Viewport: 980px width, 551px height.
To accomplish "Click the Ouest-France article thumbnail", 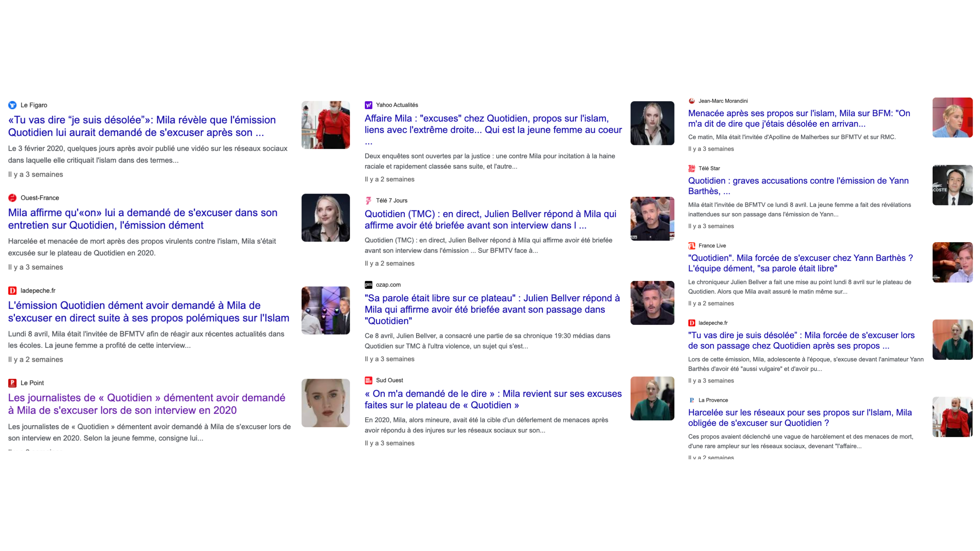I will [x=326, y=217].
